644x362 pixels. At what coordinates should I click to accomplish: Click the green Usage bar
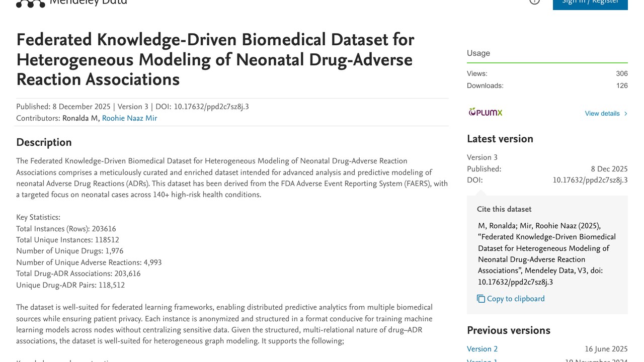click(x=547, y=63)
